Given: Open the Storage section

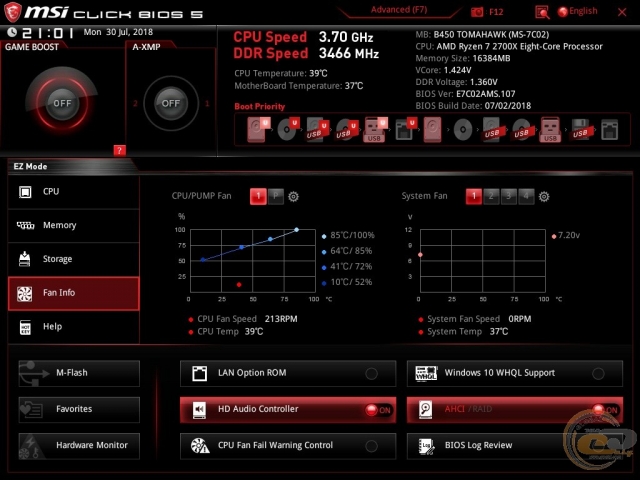Looking at the screenshot, I should (73, 259).
